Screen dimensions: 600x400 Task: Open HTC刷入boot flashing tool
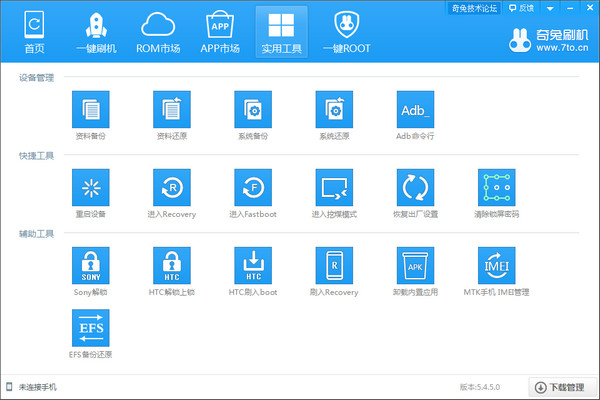tap(252, 265)
